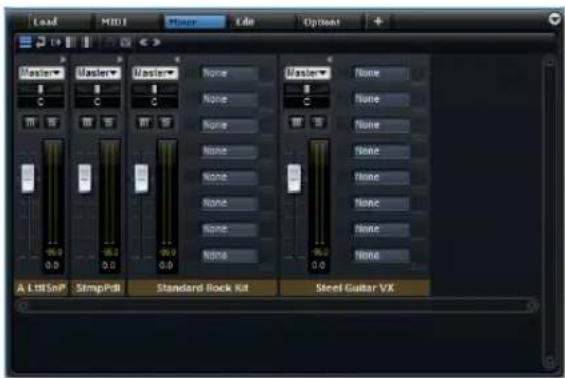Click the volume fader handle of StmpPdl
The width and height of the screenshot is (565, 378).
(85, 178)
